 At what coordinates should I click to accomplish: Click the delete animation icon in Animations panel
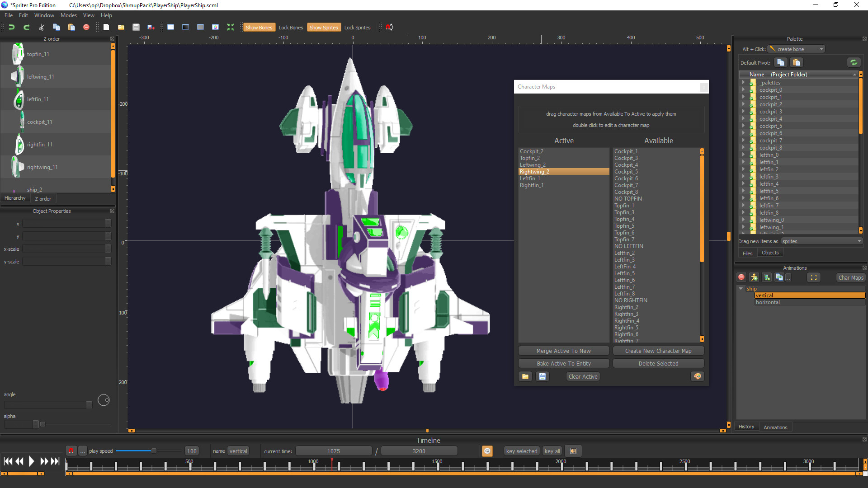click(x=741, y=277)
